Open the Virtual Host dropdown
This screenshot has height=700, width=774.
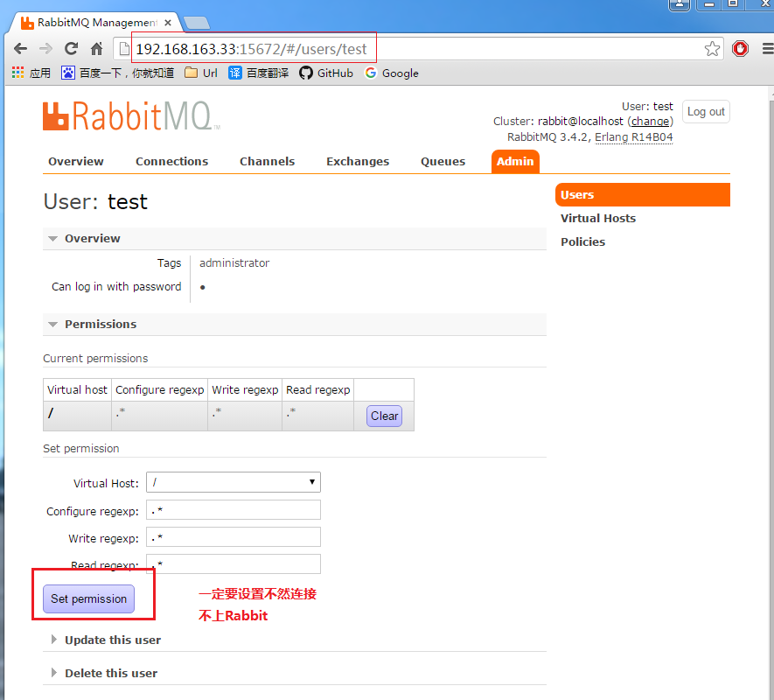(234, 482)
